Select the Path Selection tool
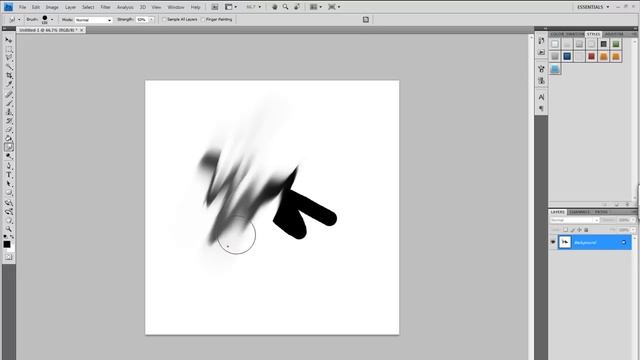This screenshot has width=640, height=360. pos(9,184)
